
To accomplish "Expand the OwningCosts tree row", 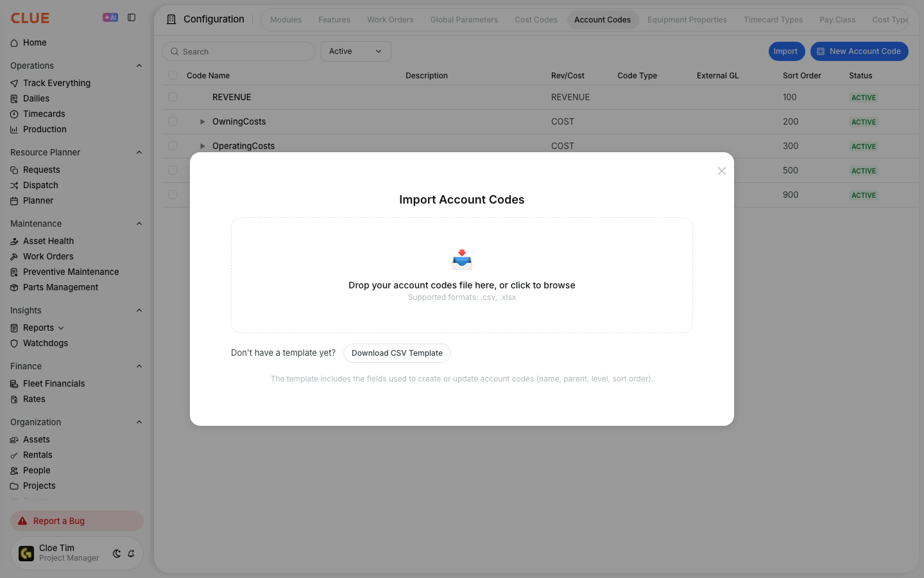I will pyautogui.click(x=202, y=121).
